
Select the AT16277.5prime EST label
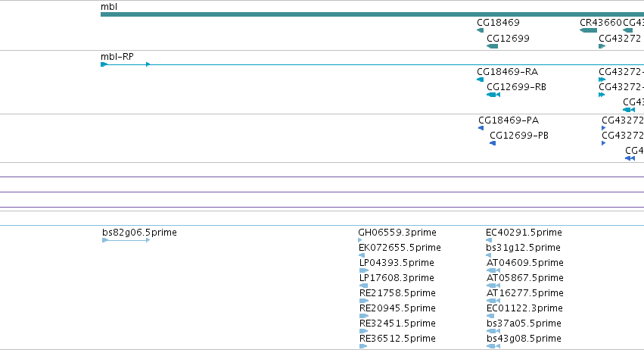coord(525,294)
